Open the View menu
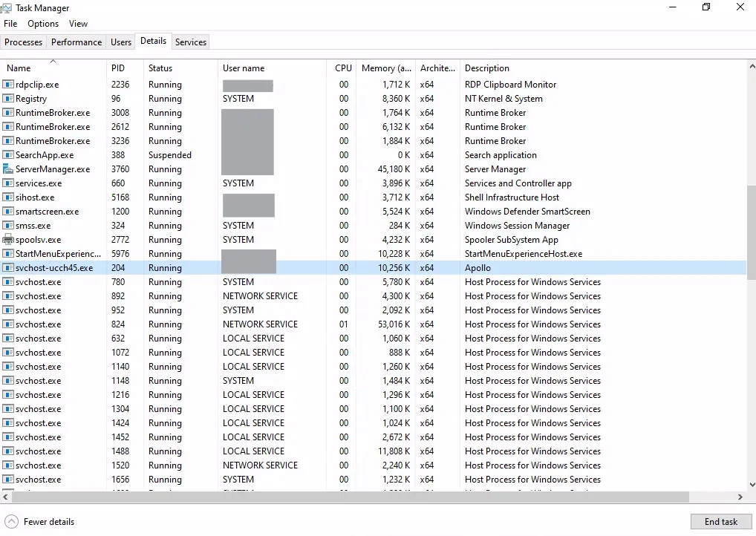The width and height of the screenshot is (756, 536). click(78, 23)
